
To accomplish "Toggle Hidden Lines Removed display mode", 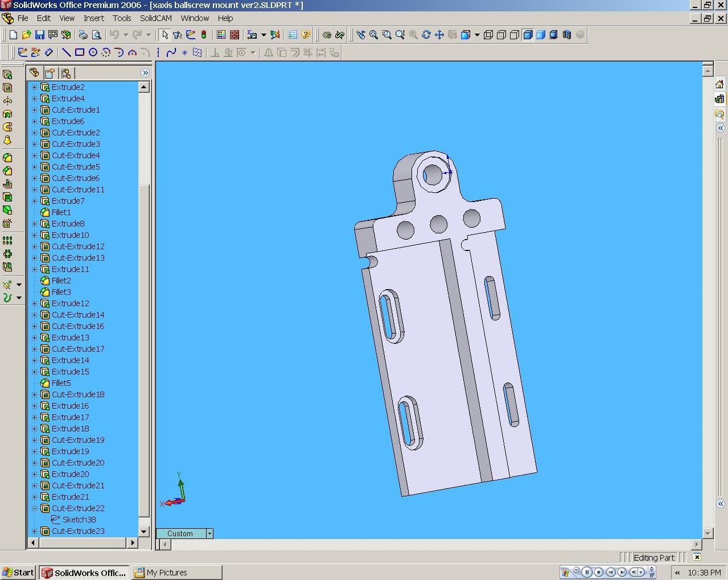I will pyautogui.click(x=515, y=35).
